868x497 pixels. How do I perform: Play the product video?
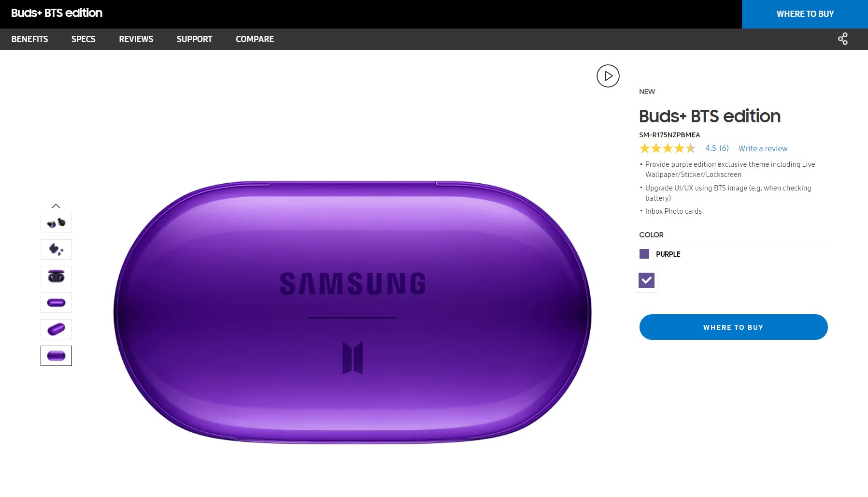click(608, 76)
